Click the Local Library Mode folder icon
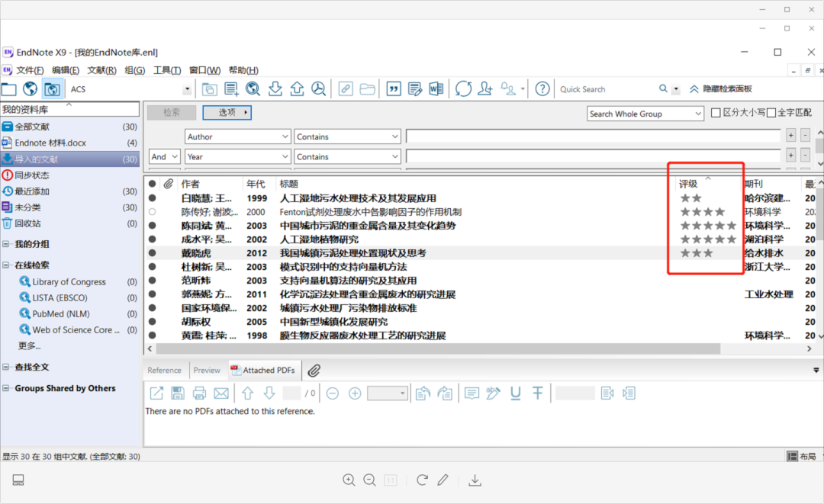Viewport: 824px width, 504px height. coord(9,89)
